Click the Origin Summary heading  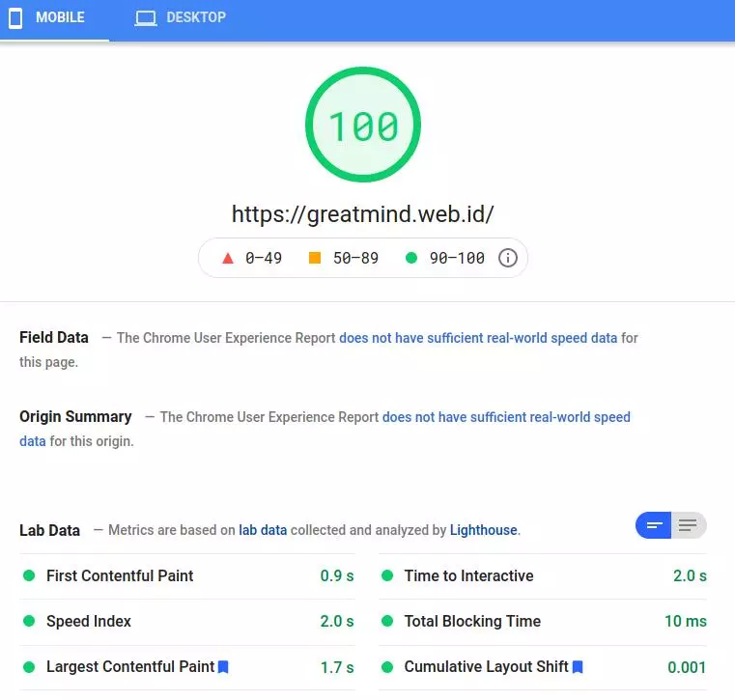point(75,416)
